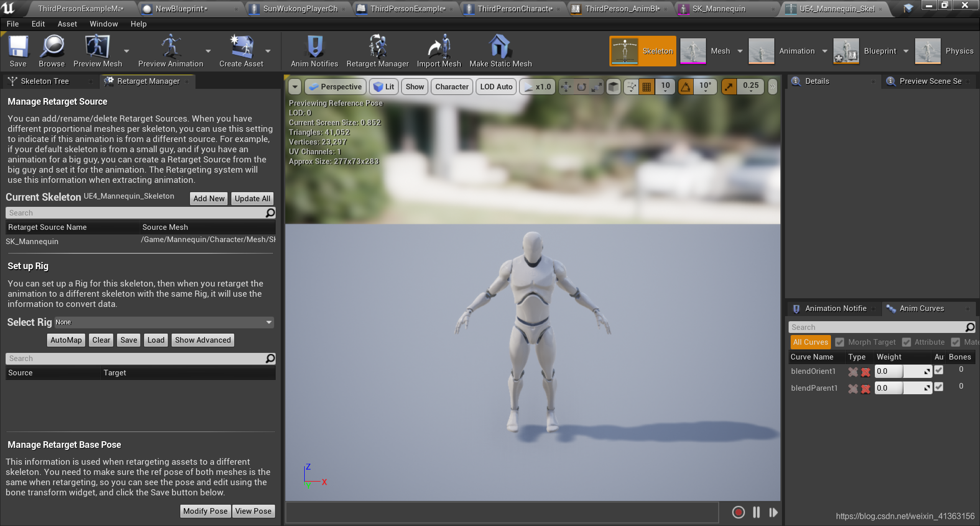Click the Show Advanced button

pyautogui.click(x=203, y=340)
